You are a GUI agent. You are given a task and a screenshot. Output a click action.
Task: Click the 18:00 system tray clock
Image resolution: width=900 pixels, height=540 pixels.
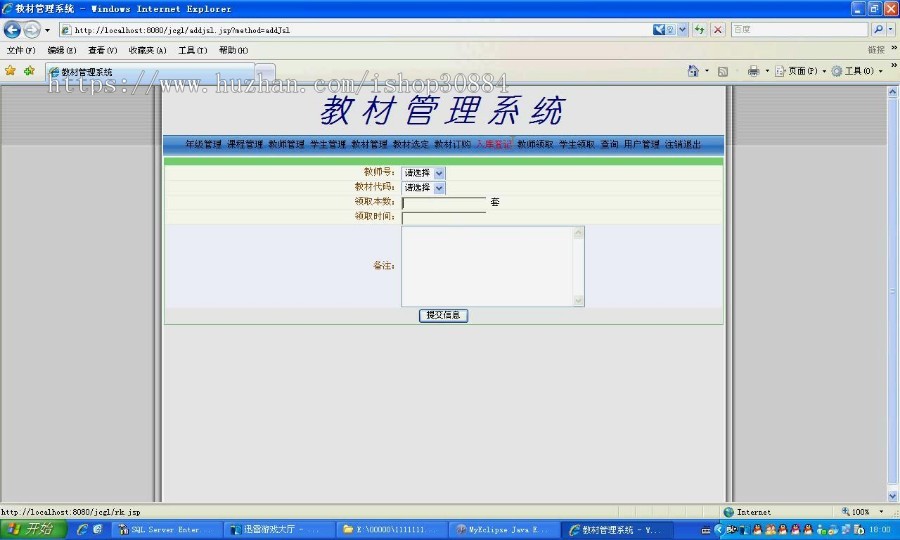(880, 530)
